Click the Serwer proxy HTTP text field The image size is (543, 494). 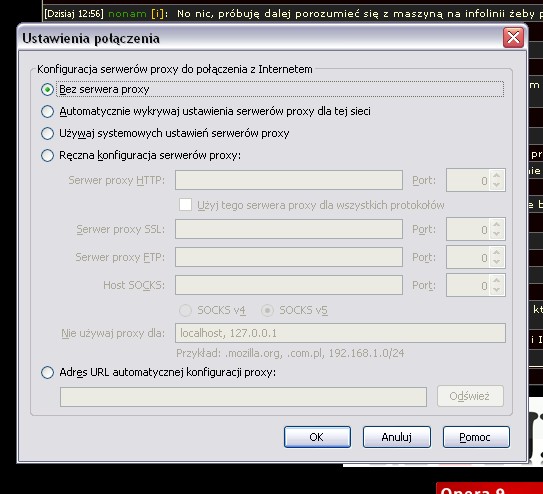pos(289,180)
